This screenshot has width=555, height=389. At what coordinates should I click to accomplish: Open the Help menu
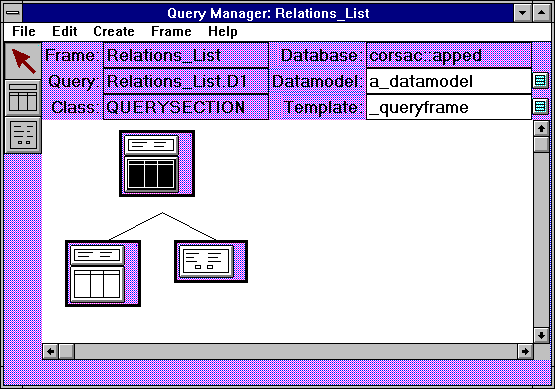[223, 32]
